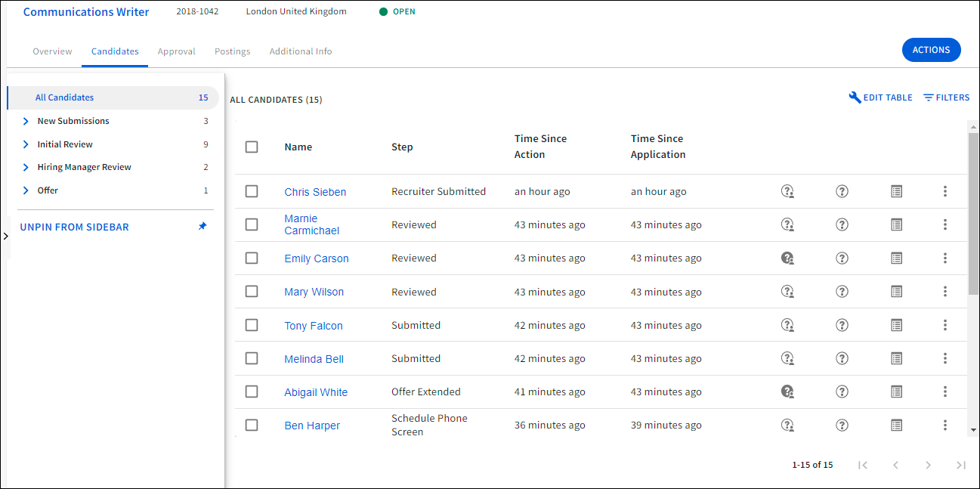Check the box for Ben Harper
Viewport: 980px width, 489px height.
pos(252,425)
